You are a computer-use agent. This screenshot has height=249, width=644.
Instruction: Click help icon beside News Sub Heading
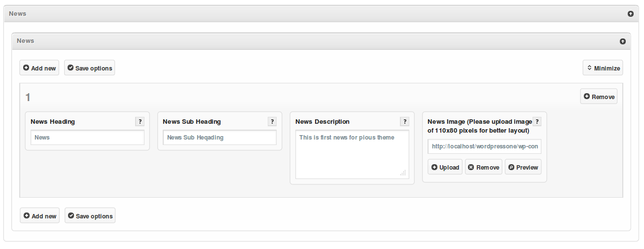[x=272, y=122]
